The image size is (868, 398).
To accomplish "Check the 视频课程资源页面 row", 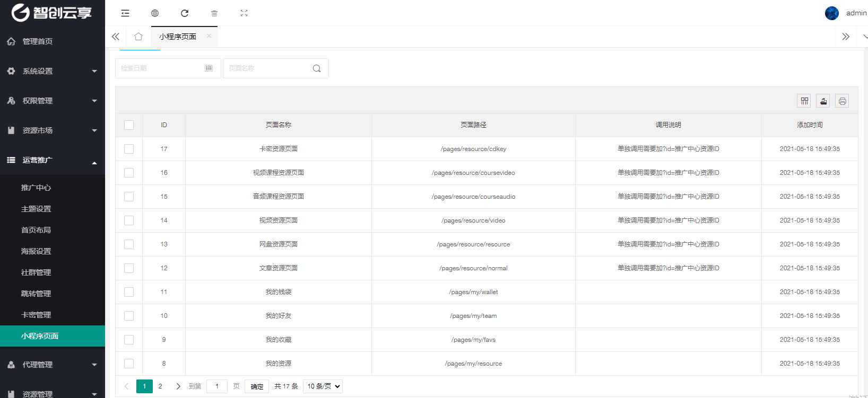I will click(129, 173).
